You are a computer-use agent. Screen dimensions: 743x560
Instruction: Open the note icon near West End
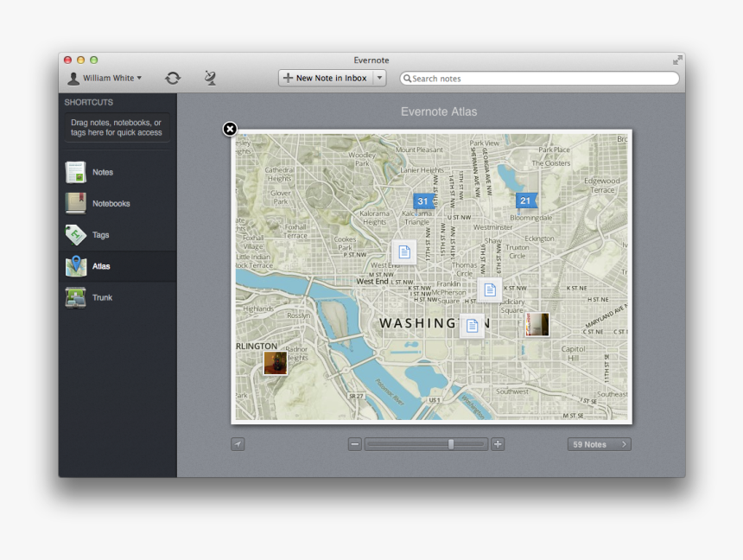403,251
